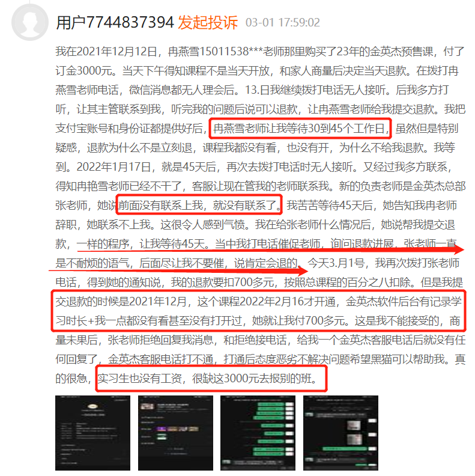Open the third thumbnail with green chat bubbles

coord(258,433)
